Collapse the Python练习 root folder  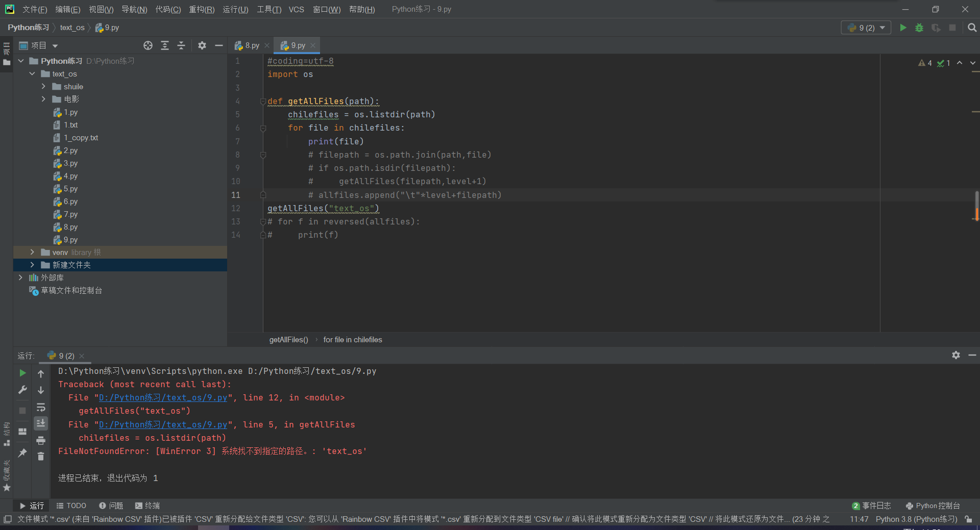(x=21, y=61)
